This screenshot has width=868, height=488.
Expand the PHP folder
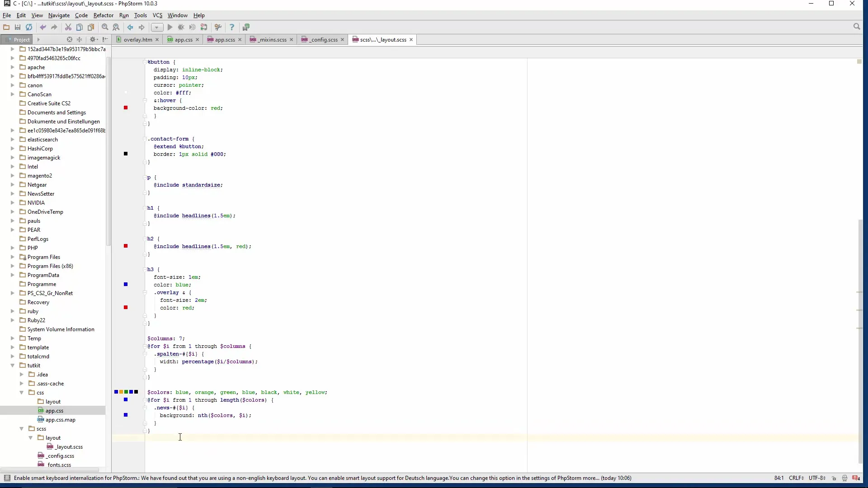click(x=13, y=248)
